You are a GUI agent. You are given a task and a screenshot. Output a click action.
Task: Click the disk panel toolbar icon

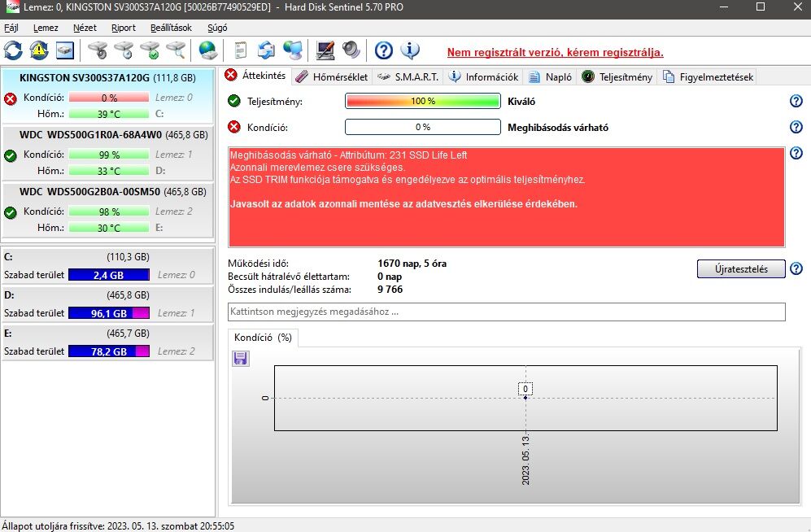(x=65, y=50)
